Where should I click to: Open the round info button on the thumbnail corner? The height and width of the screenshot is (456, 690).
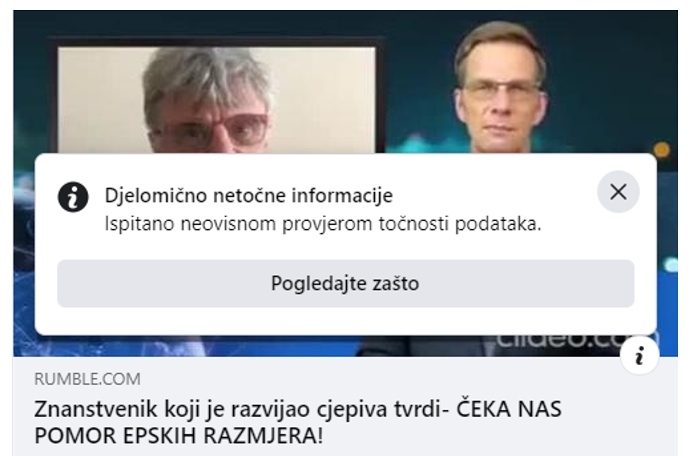click(639, 355)
